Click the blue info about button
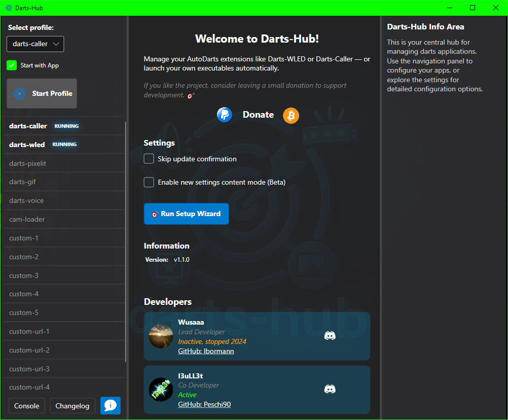Image resolution: width=508 pixels, height=420 pixels. tap(111, 405)
